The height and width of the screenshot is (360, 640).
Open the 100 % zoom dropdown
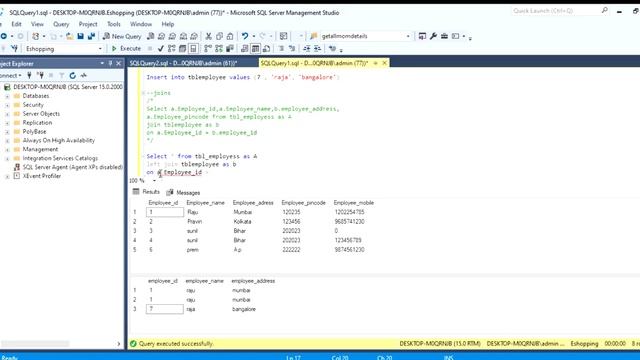(154, 180)
